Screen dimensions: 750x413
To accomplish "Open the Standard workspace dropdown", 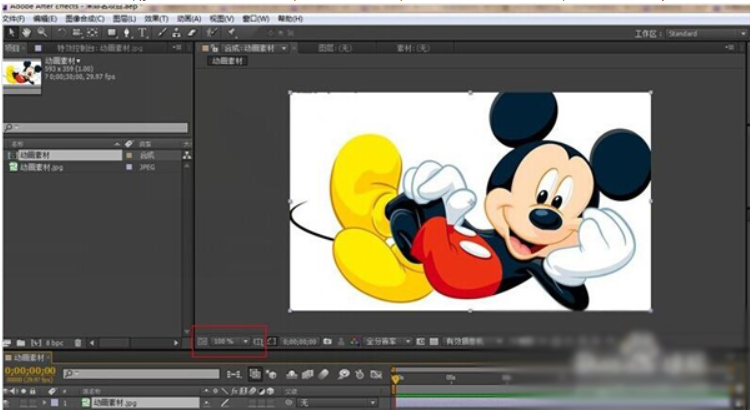I will tap(706, 33).
